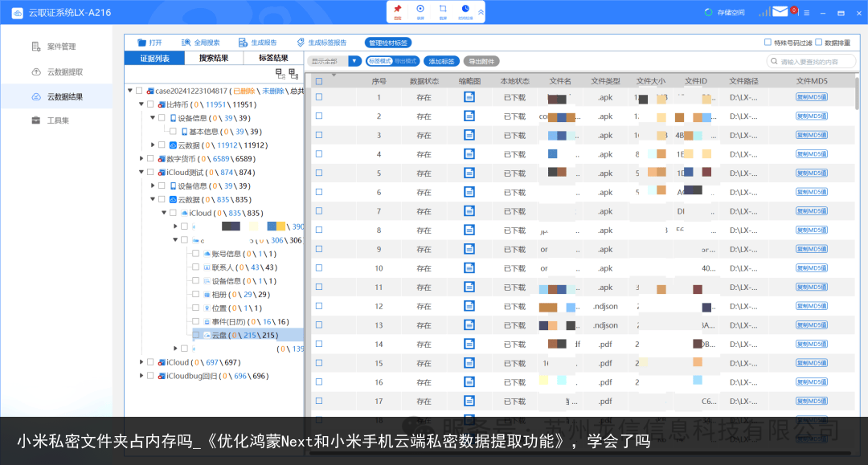
Task: Click the clock icon in floating toolbar
Action: (465, 9)
